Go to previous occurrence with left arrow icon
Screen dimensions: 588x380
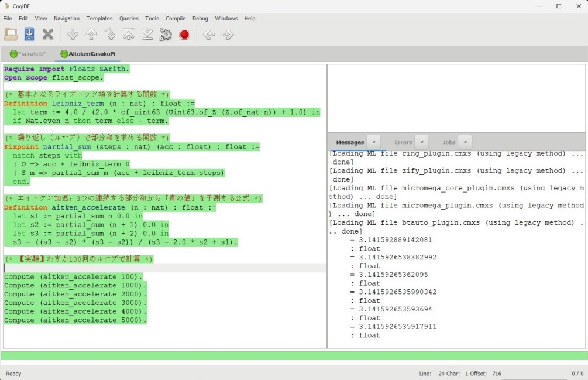point(209,35)
